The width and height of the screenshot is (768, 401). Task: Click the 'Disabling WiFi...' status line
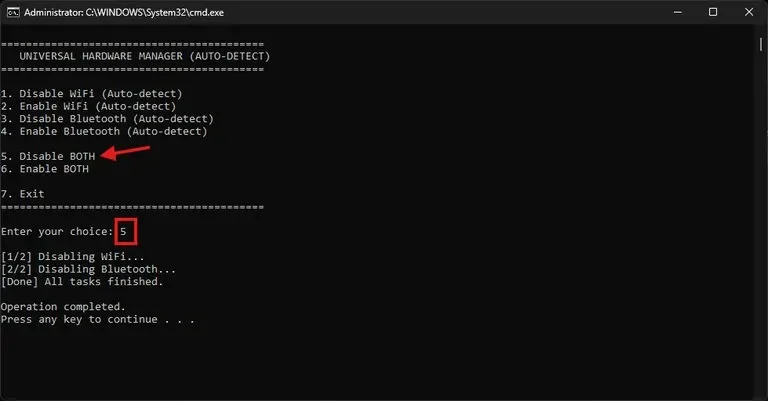click(72, 257)
